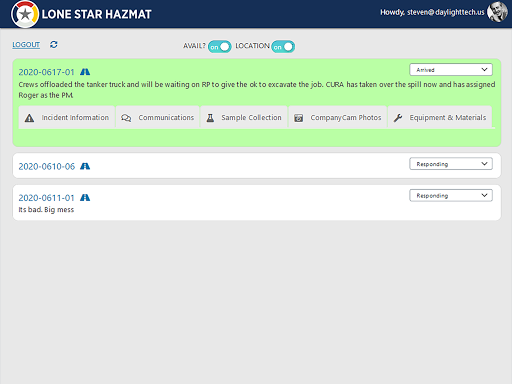Screen dimensions: 512x384
Task: Open incident 2020-0610-06 link
Action: tap(47, 166)
